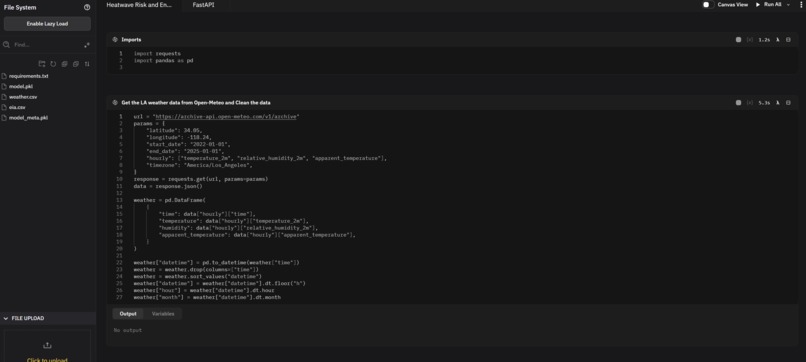
Task: Open the File System help icon
Action: [87, 7]
